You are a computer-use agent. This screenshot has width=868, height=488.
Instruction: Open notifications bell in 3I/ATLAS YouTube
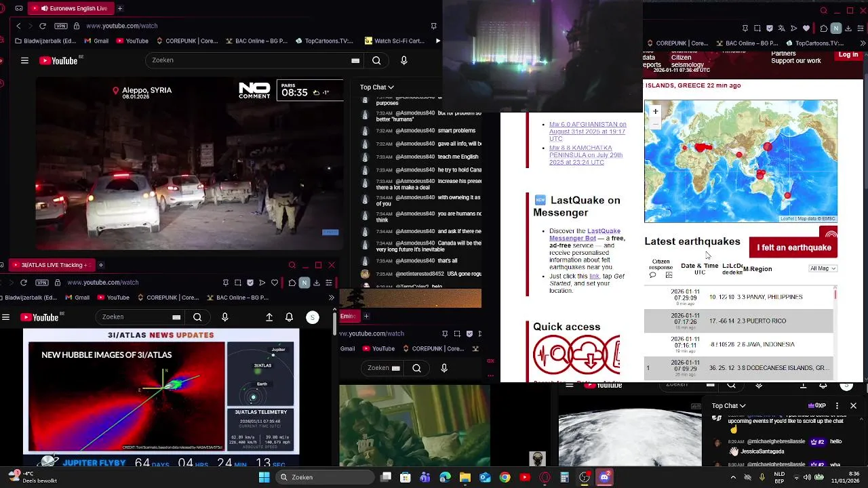click(x=290, y=317)
